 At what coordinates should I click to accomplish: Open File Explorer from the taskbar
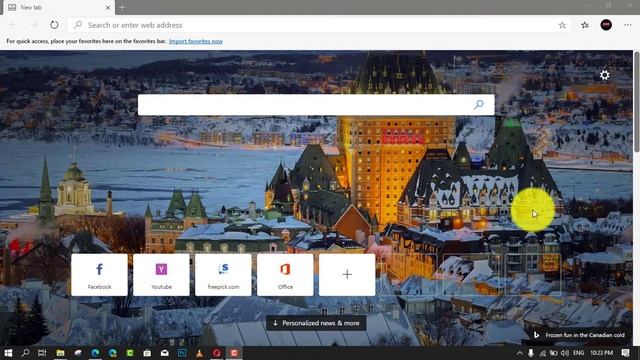click(60, 353)
